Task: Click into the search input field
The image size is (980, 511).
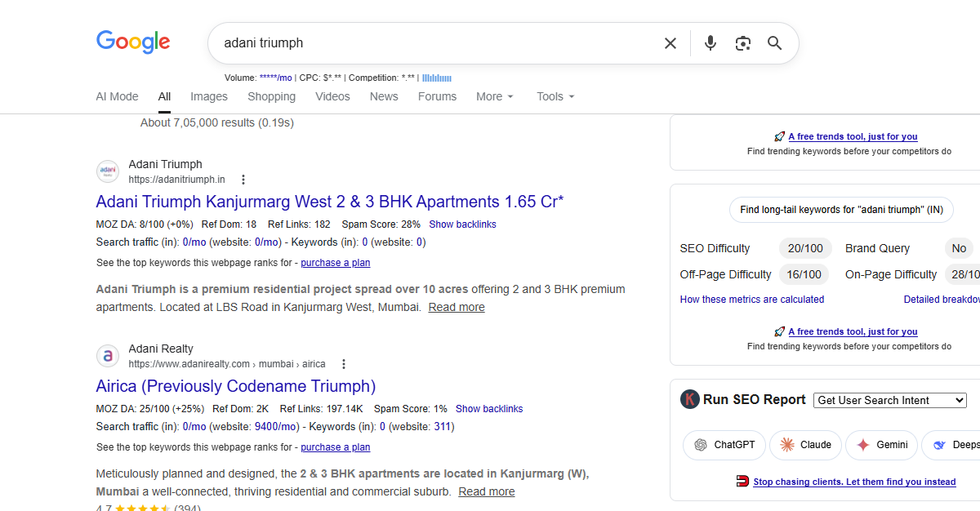Action: [x=433, y=43]
